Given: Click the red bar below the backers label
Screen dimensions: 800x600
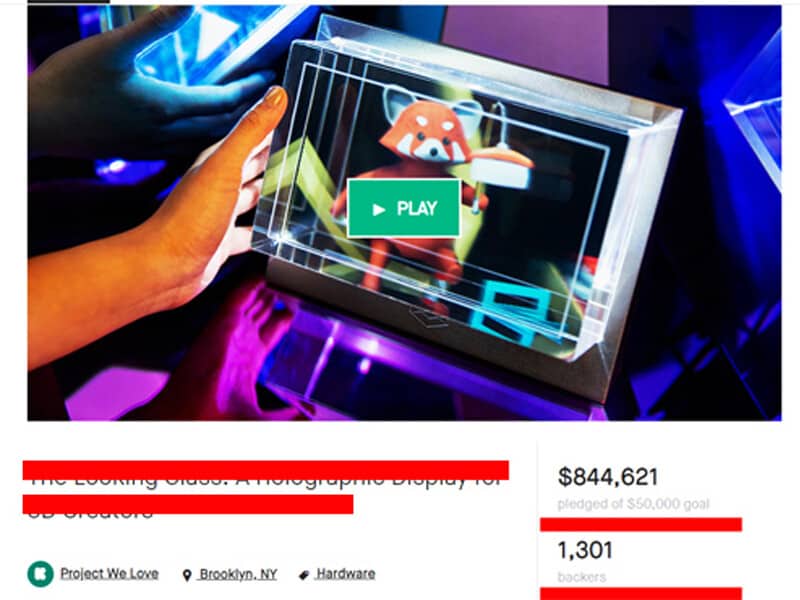Looking at the screenshot, I should coord(641,593).
